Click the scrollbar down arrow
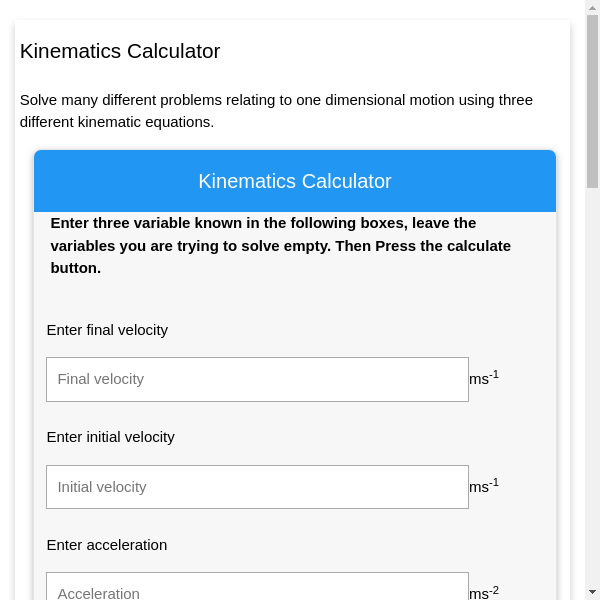 (x=592, y=592)
